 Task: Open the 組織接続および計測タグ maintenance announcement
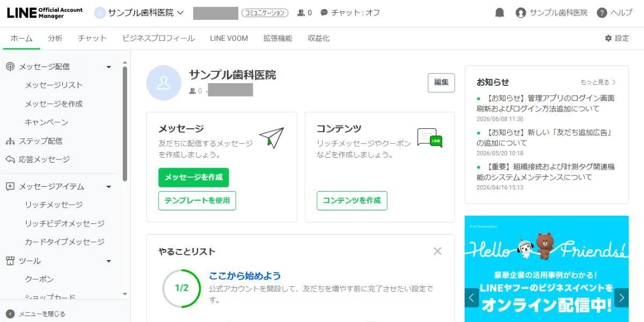coord(546,172)
